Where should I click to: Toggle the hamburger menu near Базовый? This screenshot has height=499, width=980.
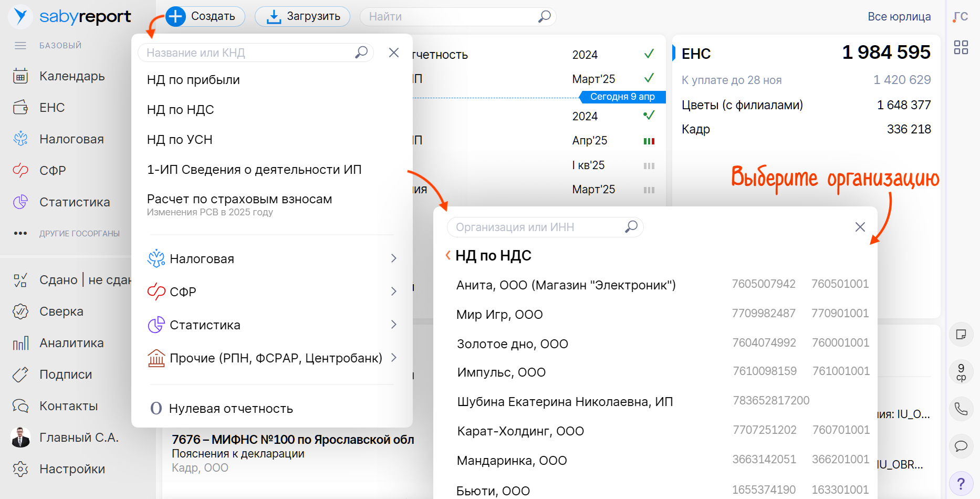[20, 46]
